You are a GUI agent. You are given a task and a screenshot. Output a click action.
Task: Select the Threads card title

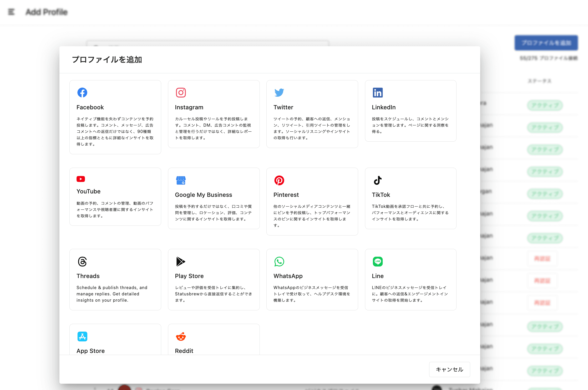click(88, 276)
